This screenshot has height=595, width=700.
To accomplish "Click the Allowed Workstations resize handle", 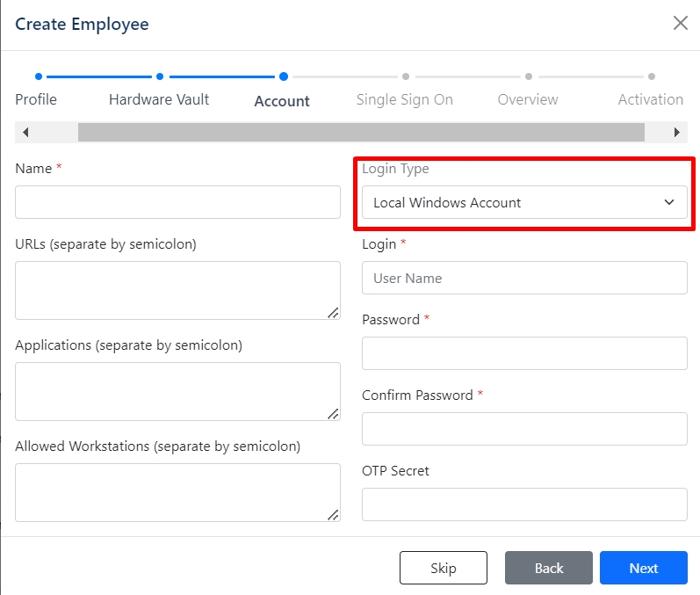I will pyautogui.click(x=333, y=515).
